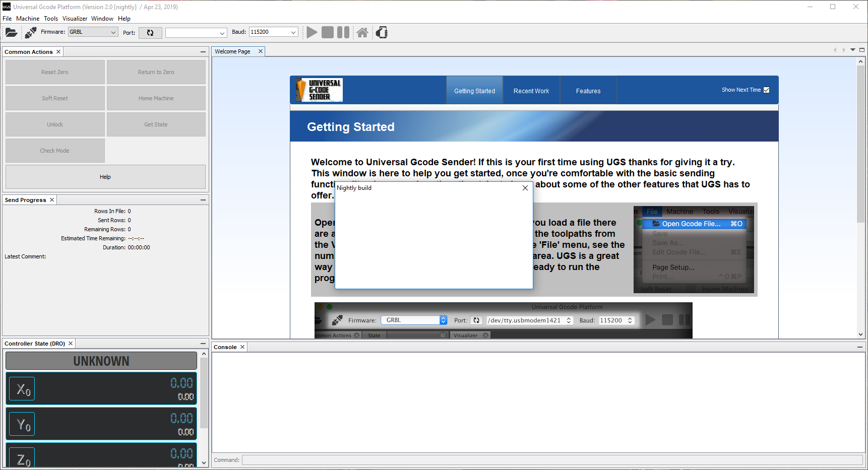Open the File menu

pyautogui.click(x=7, y=19)
